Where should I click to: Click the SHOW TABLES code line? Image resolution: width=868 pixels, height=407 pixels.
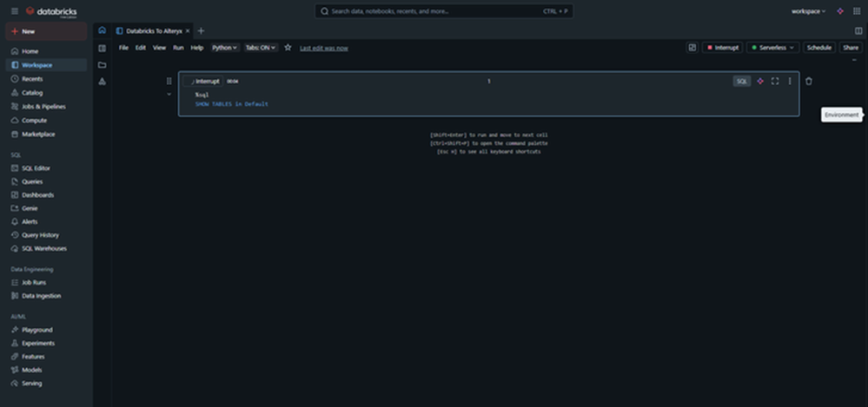231,104
